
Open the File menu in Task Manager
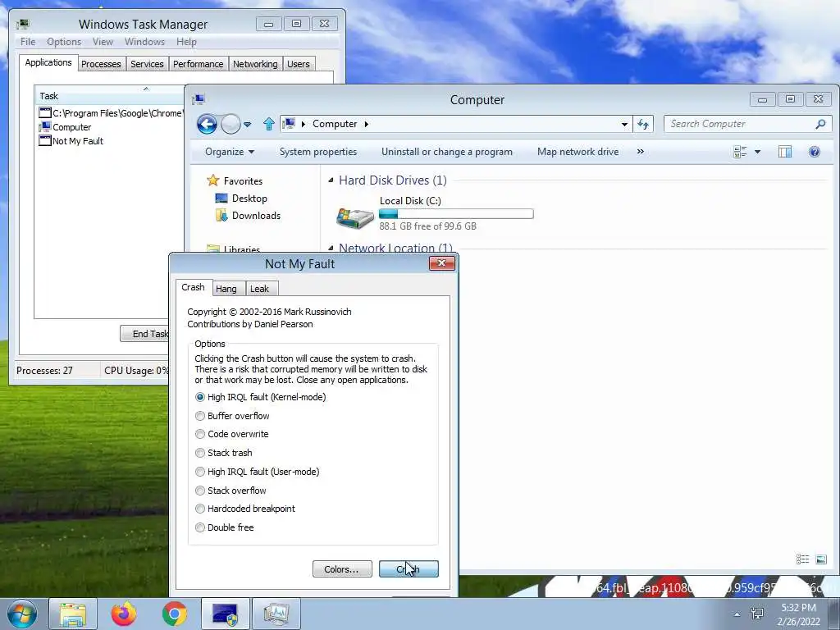pyautogui.click(x=28, y=42)
